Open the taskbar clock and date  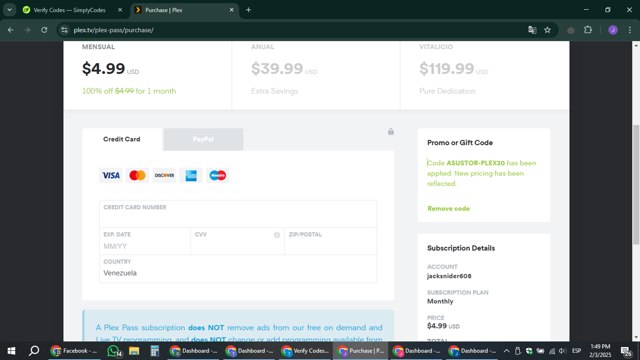(600, 351)
